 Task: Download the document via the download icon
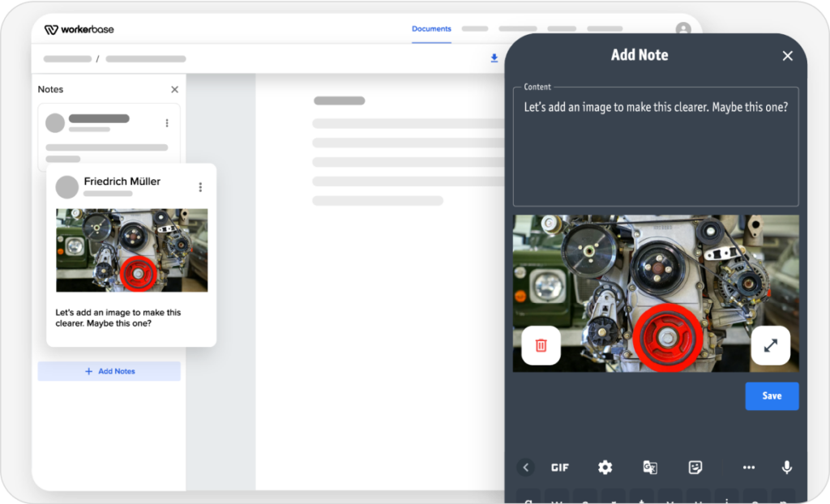pyautogui.click(x=494, y=58)
